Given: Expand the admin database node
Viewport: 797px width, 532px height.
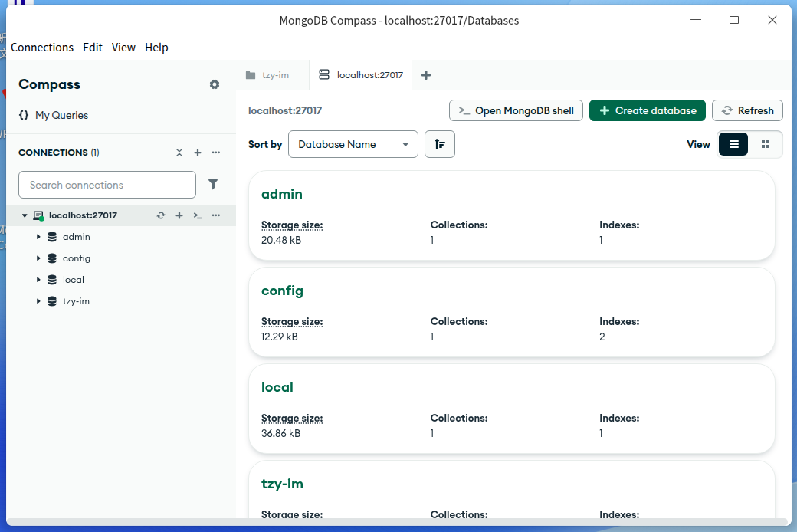Looking at the screenshot, I should click(38, 237).
